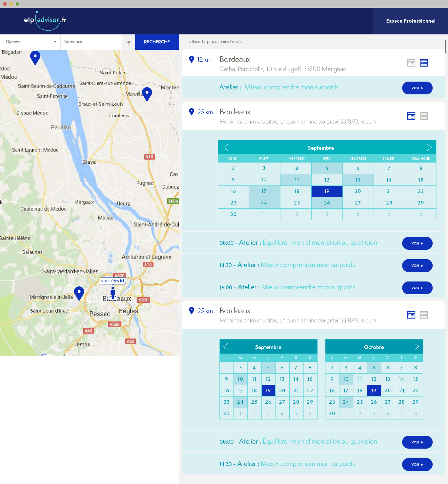Viewport: 448px width, 484px height.
Task: Go to previous month in the large Septembre calendar
Action: (226, 147)
